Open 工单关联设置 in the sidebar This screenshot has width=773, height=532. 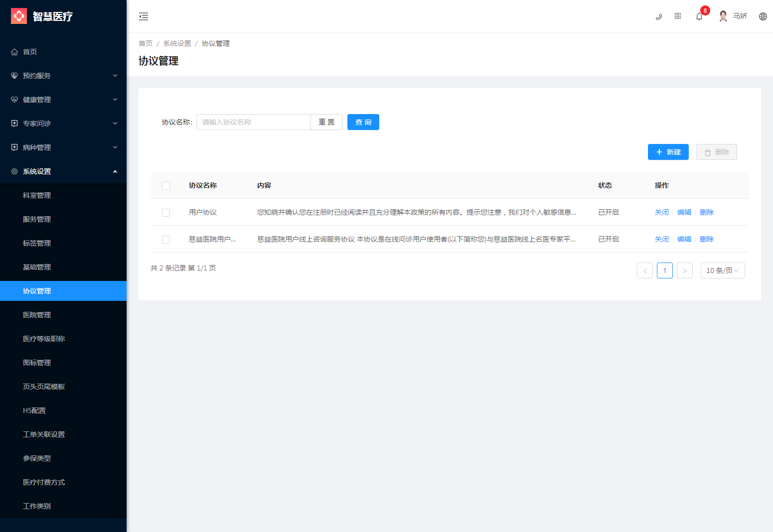pos(63,434)
